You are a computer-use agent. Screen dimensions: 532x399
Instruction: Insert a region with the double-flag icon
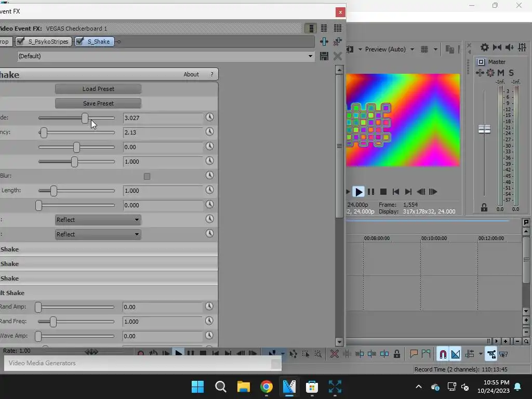tap(426, 354)
